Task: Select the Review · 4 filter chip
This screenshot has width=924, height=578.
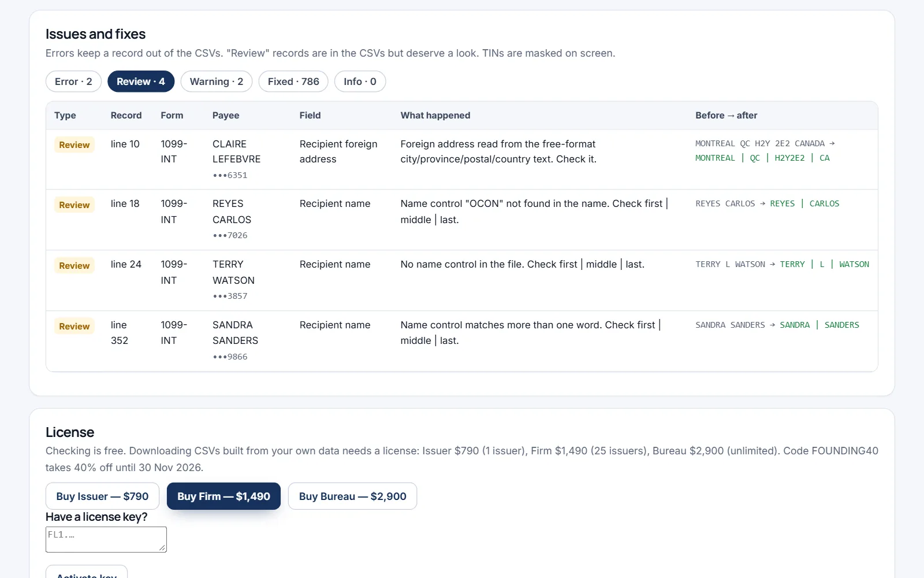Action: [141, 81]
